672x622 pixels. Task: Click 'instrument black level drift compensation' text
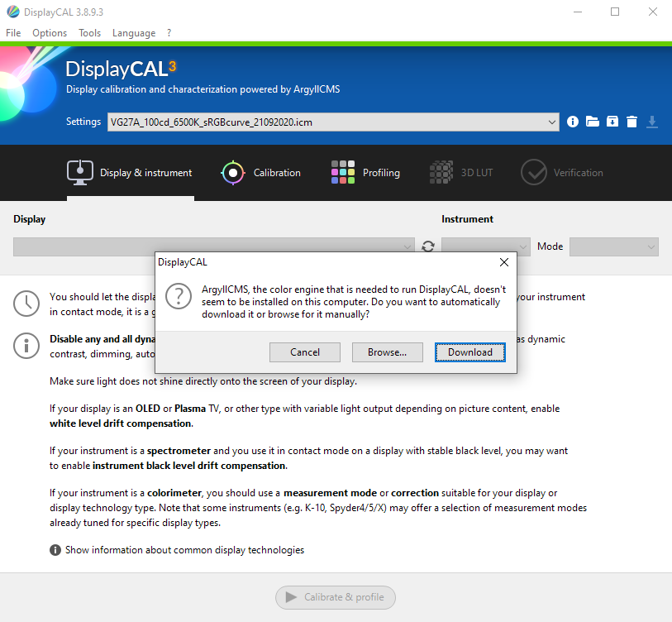pos(189,466)
